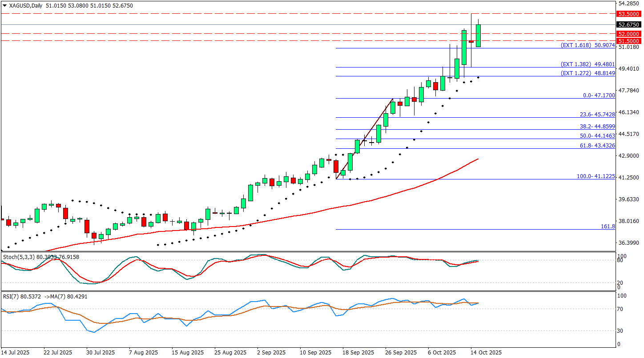Image resolution: width=644 pixels, height=358 pixels.
Task: Select the 51.5000 red price label
Action: (x=628, y=41)
